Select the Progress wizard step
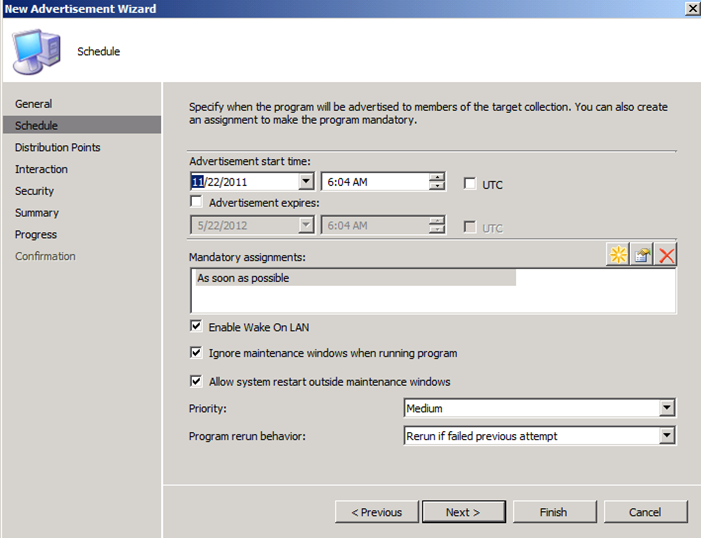Viewport: 701px width, 538px height. 36,234
